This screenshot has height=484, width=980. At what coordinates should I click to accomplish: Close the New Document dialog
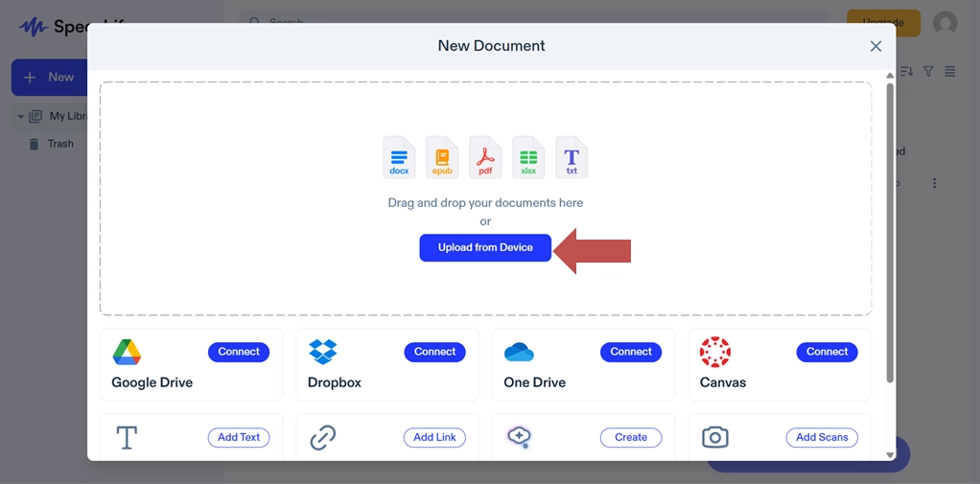tap(875, 46)
